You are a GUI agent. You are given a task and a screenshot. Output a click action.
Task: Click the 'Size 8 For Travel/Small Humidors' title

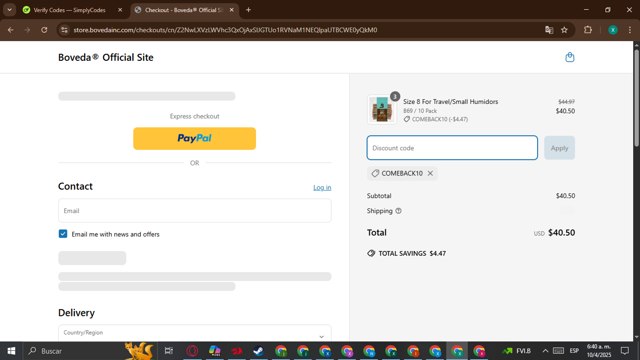(451, 102)
